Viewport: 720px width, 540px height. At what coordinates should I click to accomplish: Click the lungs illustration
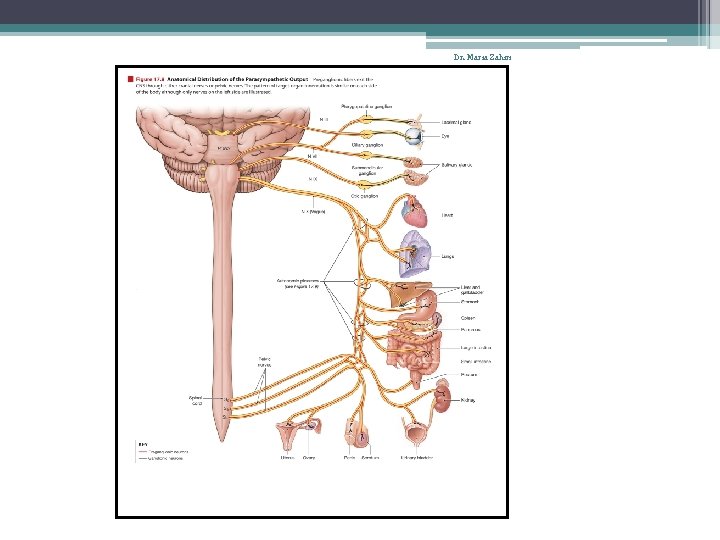coord(415,254)
